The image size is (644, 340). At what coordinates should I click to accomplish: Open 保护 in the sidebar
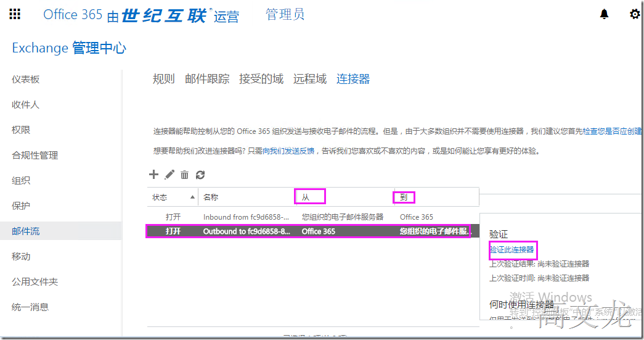click(x=21, y=206)
